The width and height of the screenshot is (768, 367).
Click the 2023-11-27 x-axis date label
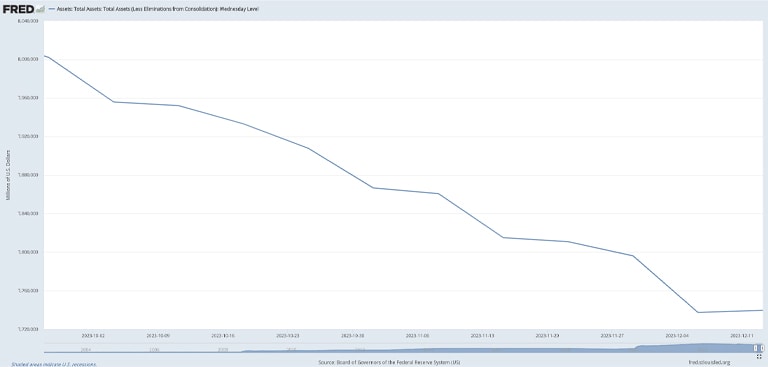click(613, 336)
